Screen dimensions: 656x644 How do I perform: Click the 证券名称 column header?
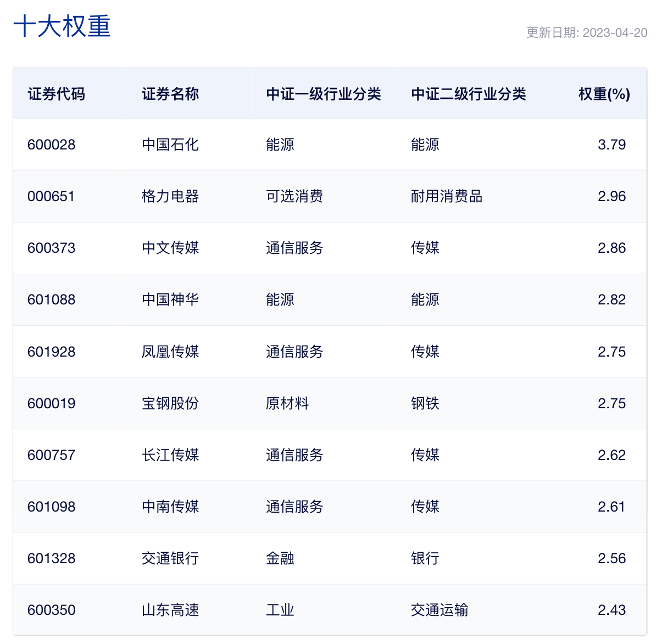(170, 94)
